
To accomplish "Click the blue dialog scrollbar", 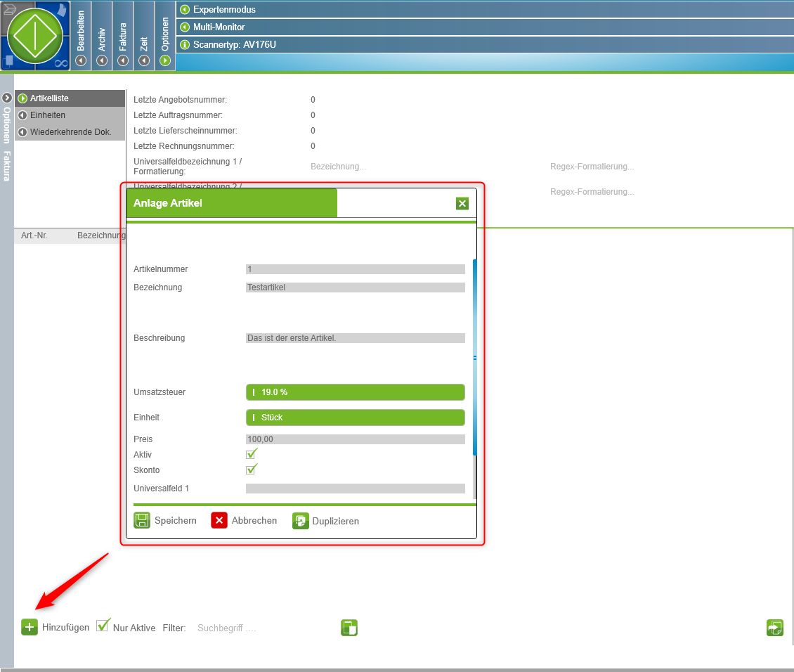I will click(475, 357).
